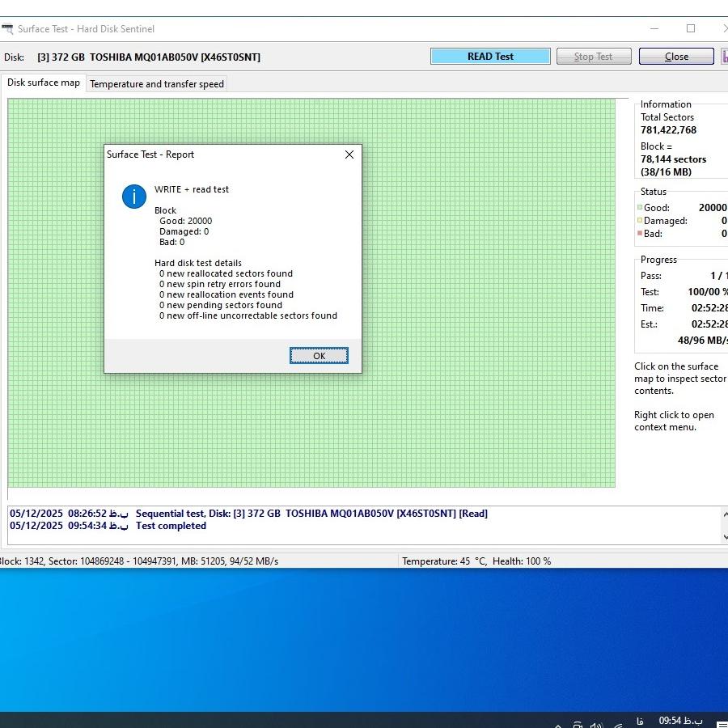The width and height of the screenshot is (728, 728).
Task: Click the purple icon right of Close button
Action: [725, 57]
